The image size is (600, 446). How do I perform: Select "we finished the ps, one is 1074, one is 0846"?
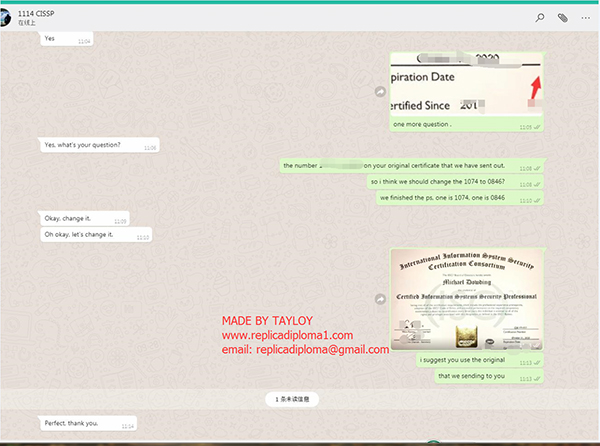coord(460,198)
